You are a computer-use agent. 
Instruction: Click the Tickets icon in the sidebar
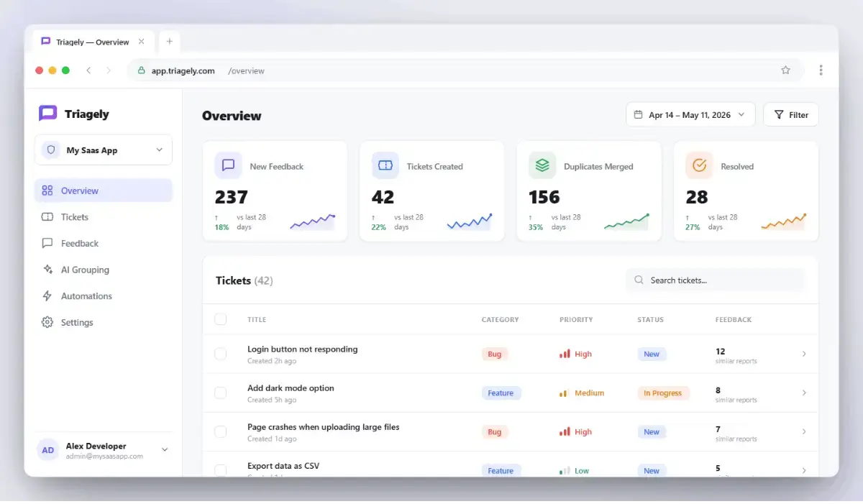[47, 217]
